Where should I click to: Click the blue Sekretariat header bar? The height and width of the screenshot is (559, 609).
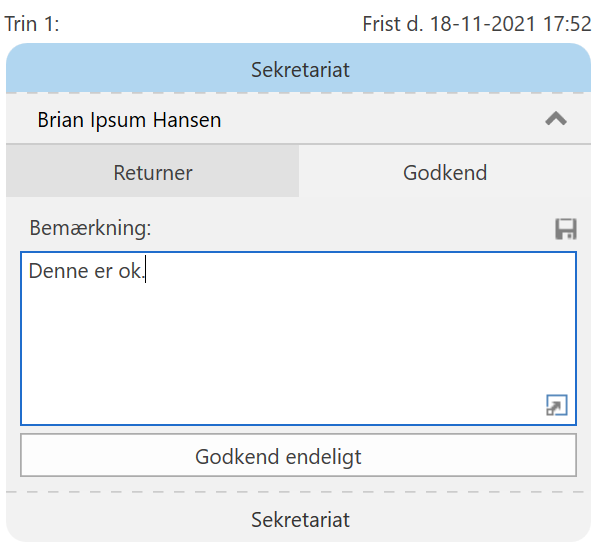point(299,70)
